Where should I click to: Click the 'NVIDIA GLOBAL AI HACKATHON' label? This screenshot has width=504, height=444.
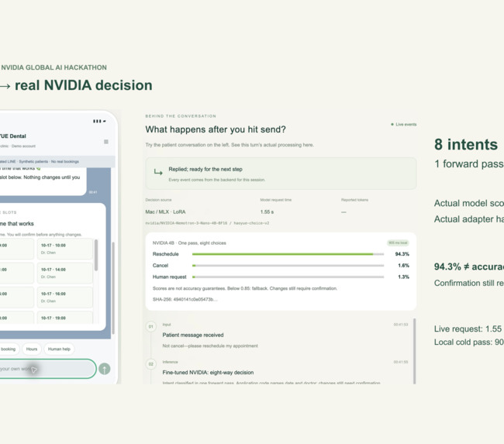[54, 67]
